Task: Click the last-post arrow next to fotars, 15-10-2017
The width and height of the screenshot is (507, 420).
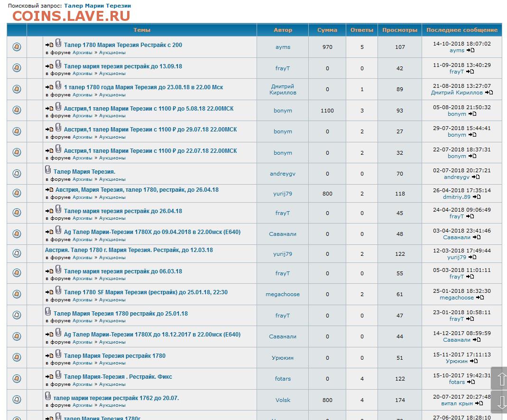Action: click(x=471, y=382)
